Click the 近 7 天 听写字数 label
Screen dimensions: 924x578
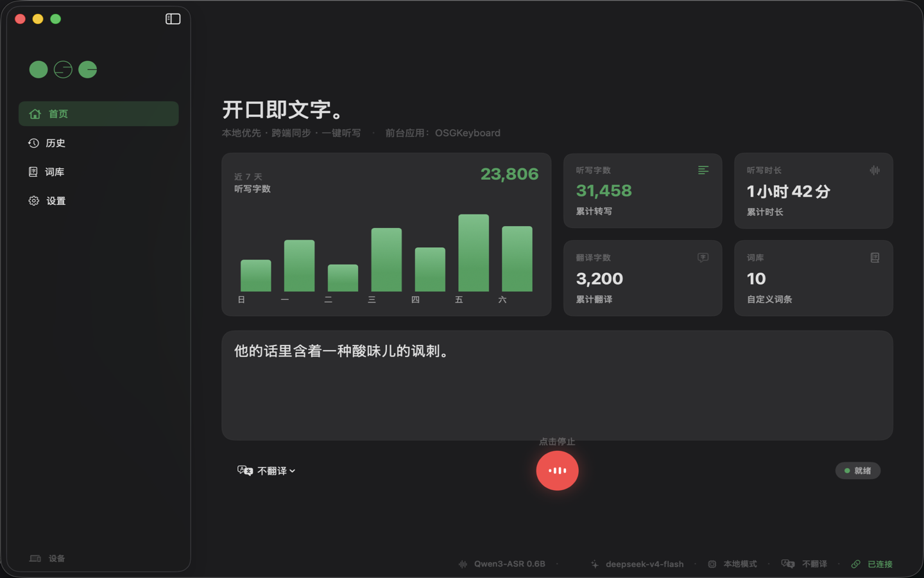pos(252,183)
